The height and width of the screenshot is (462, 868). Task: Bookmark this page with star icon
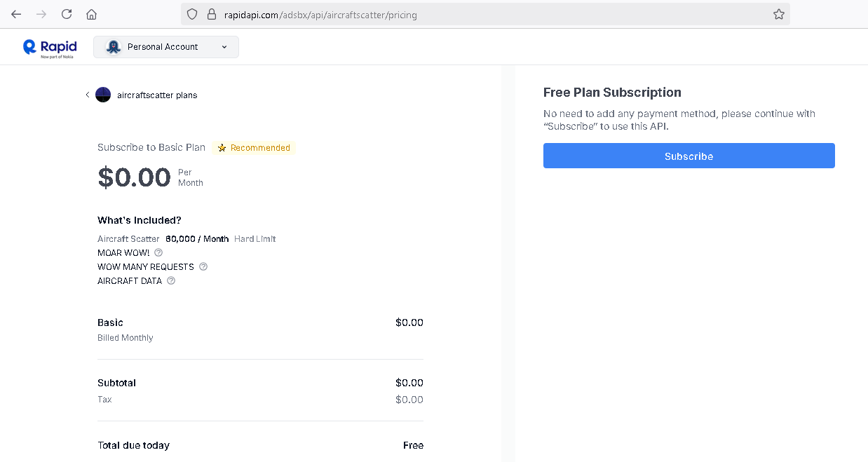(x=778, y=14)
